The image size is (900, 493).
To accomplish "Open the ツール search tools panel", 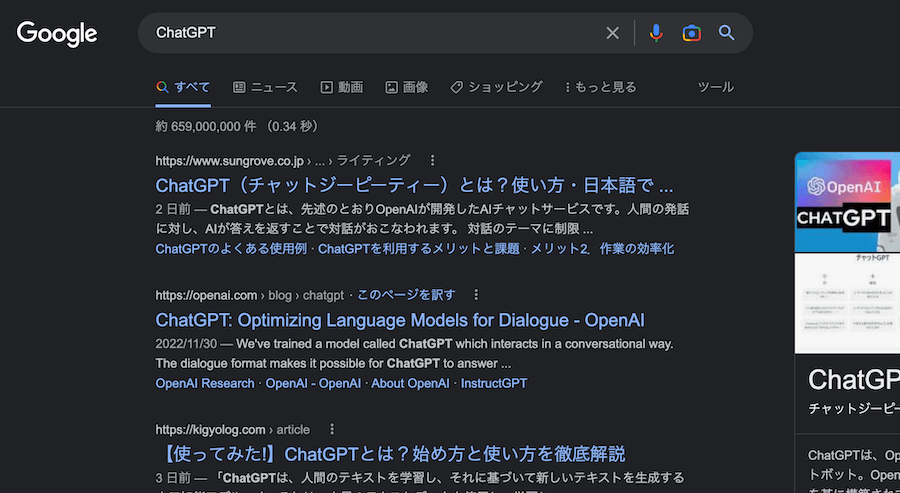I will 715,87.
